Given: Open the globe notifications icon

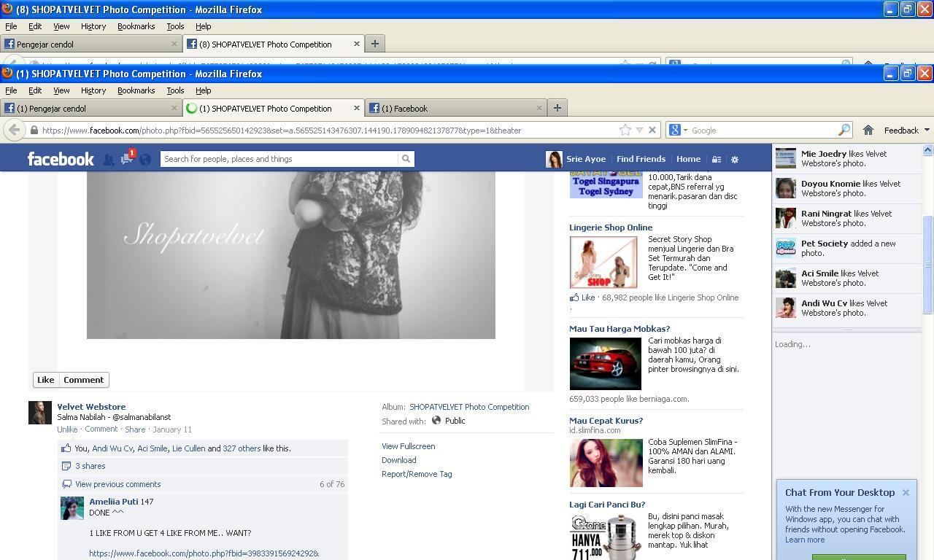Looking at the screenshot, I should pyautogui.click(x=145, y=160).
